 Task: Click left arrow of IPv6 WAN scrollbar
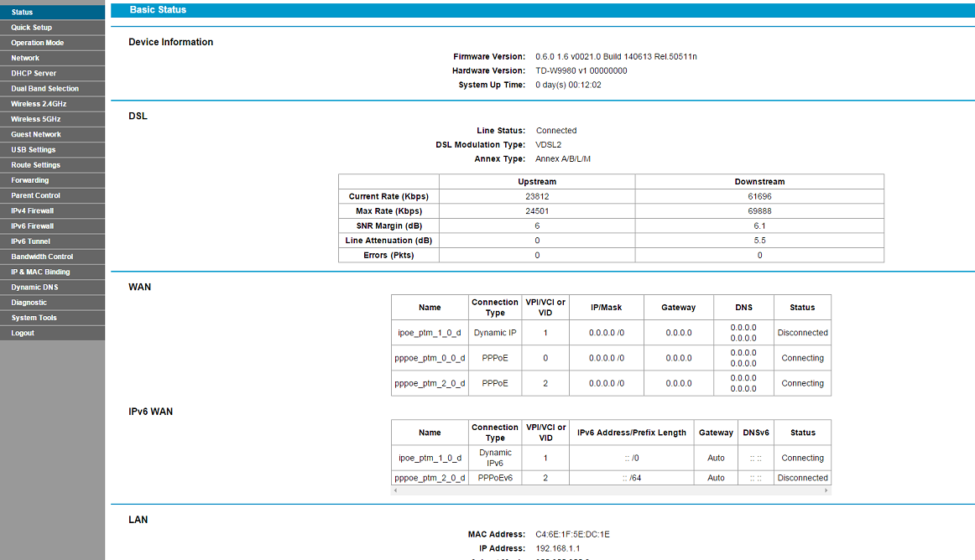pos(395,490)
